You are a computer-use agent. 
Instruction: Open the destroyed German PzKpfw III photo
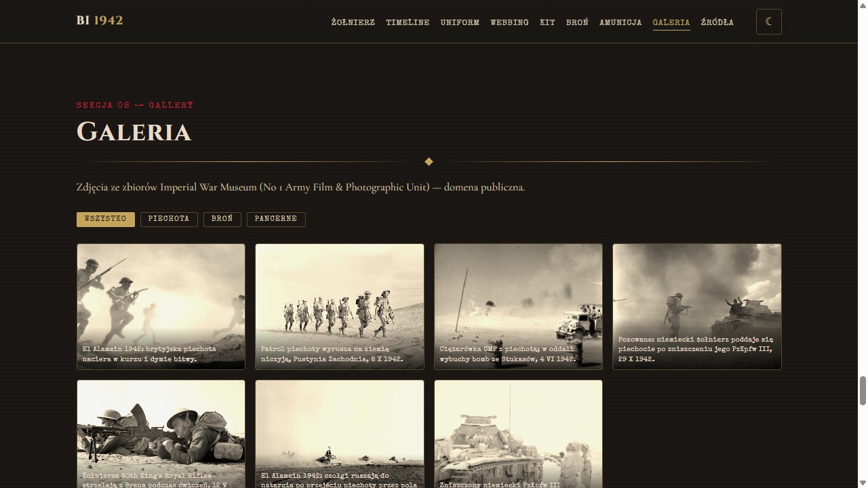point(518,434)
